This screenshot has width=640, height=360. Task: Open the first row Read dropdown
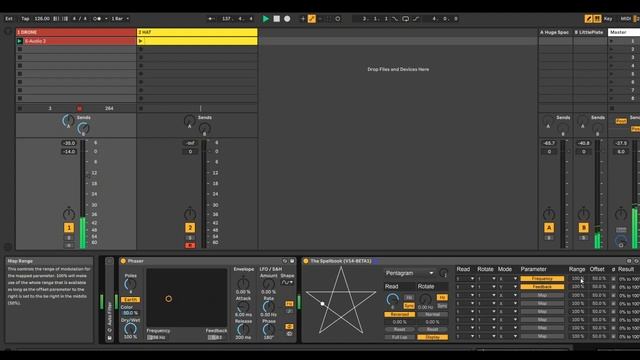point(465,279)
